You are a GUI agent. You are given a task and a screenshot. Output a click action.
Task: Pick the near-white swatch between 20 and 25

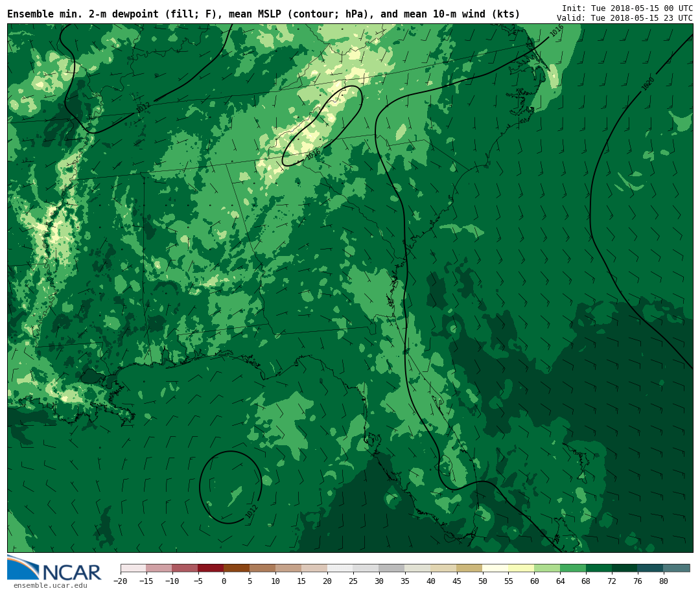tap(340, 568)
